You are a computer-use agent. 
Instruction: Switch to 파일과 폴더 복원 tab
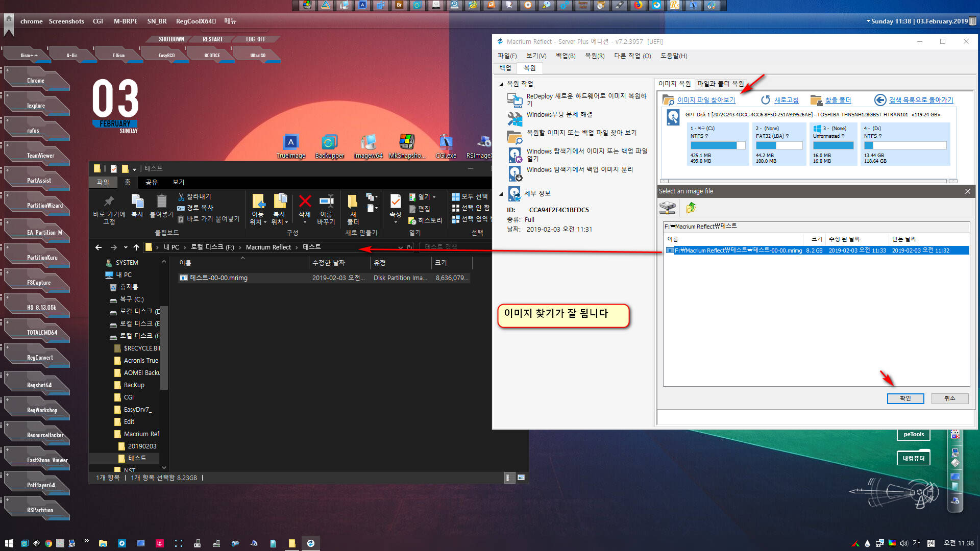pos(720,84)
